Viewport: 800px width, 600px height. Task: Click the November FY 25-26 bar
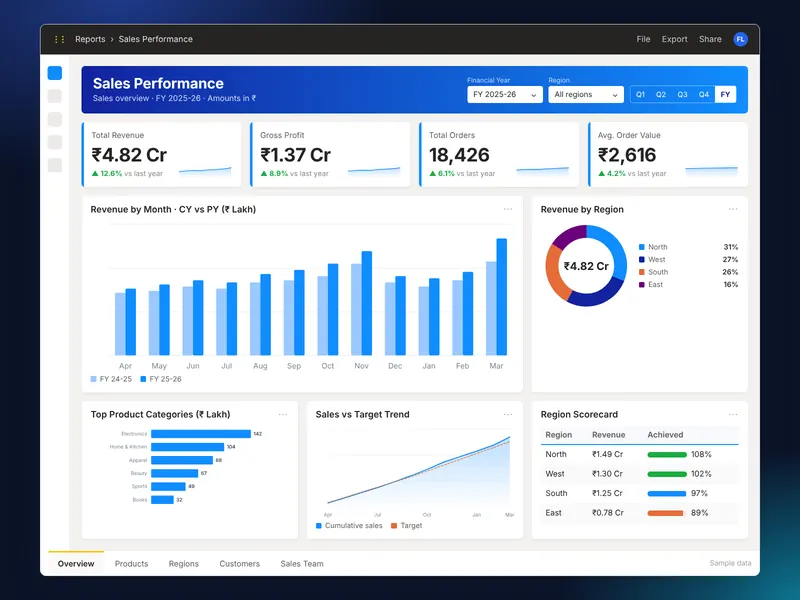367,303
